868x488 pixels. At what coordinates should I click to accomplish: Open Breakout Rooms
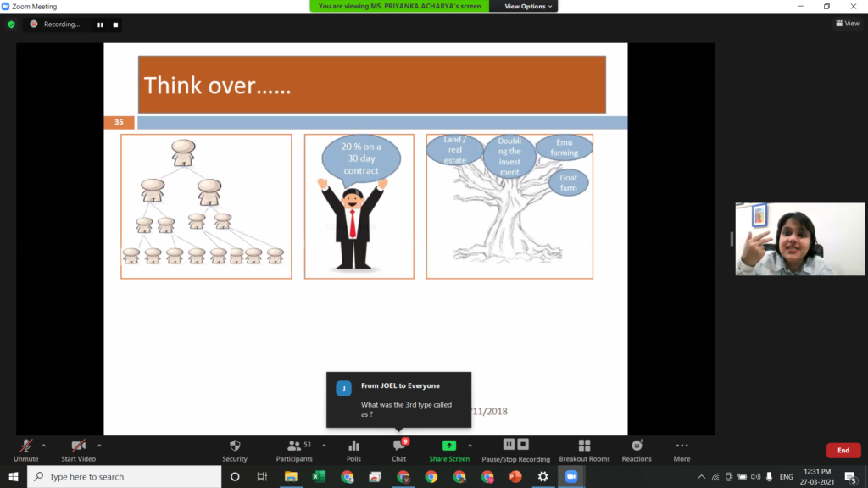point(584,448)
